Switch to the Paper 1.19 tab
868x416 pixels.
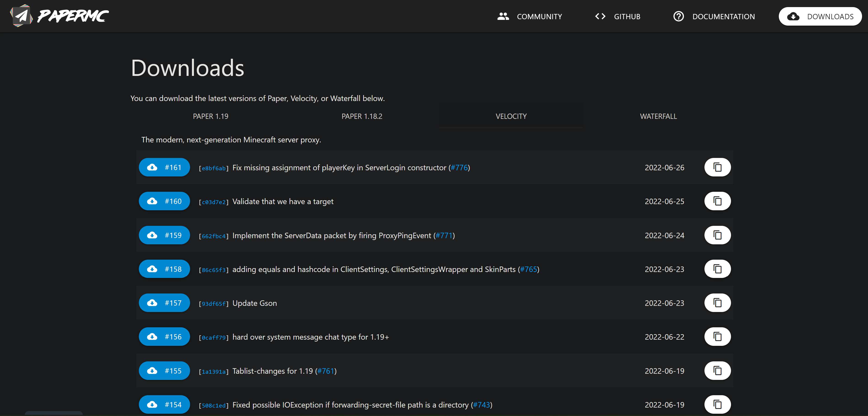211,116
